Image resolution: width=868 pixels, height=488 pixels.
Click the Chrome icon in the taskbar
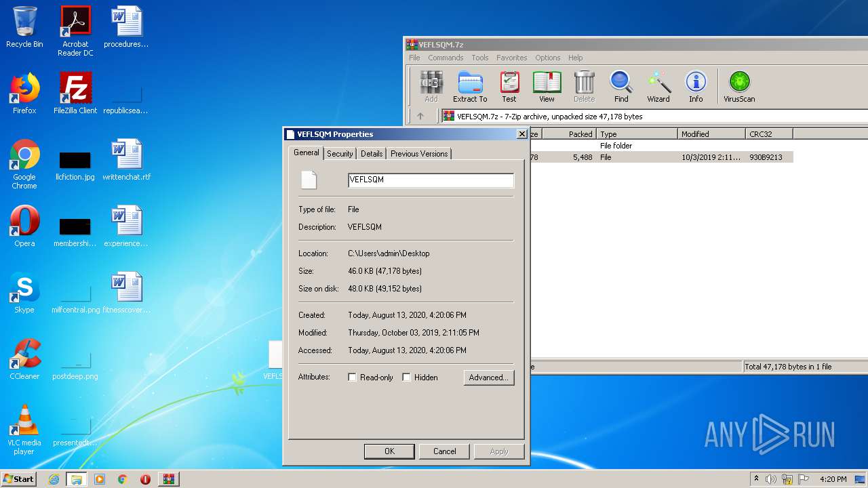pyautogui.click(x=123, y=479)
